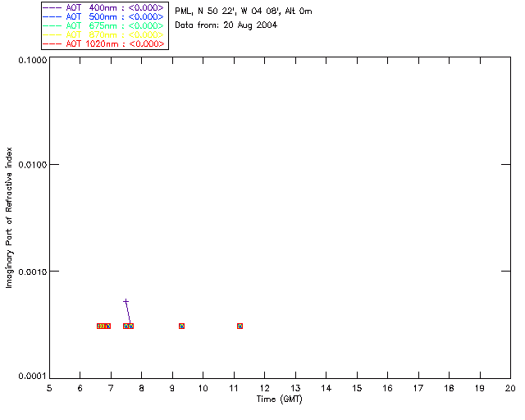Click the 'Time (GMT)' axis title
525x420 pixels.
(x=280, y=399)
